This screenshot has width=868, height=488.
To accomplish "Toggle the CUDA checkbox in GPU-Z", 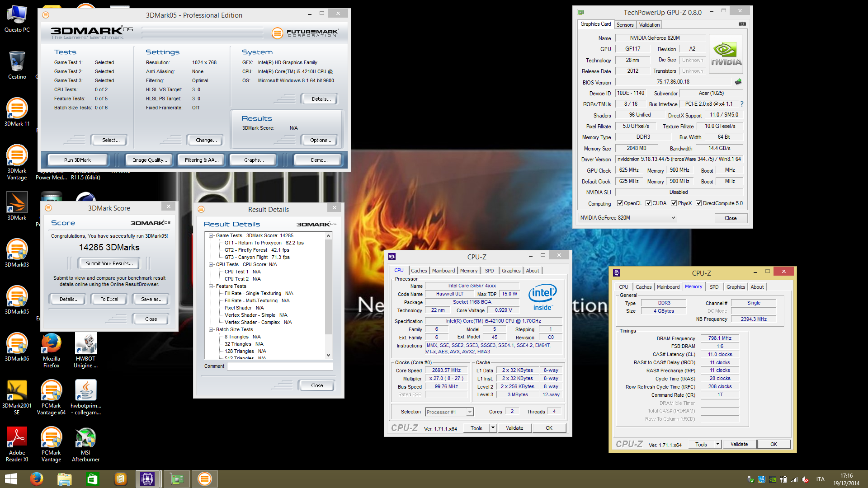I will [x=648, y=203].
